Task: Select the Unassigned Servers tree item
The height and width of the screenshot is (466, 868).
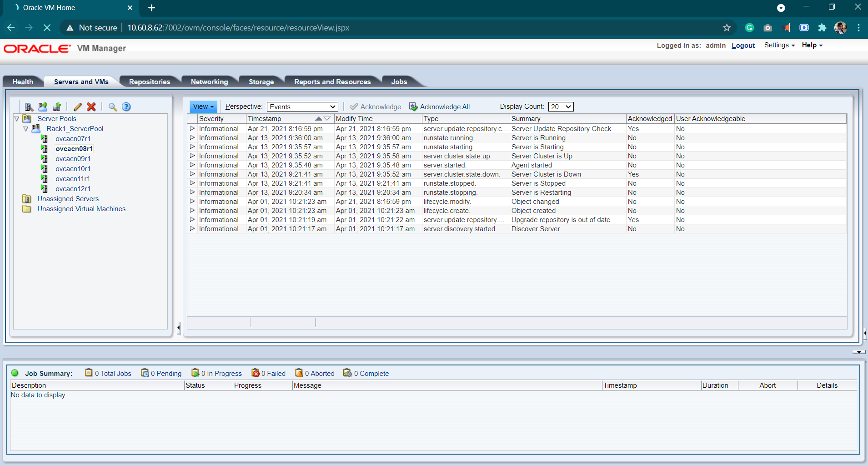Action: (x=68, y=199)
